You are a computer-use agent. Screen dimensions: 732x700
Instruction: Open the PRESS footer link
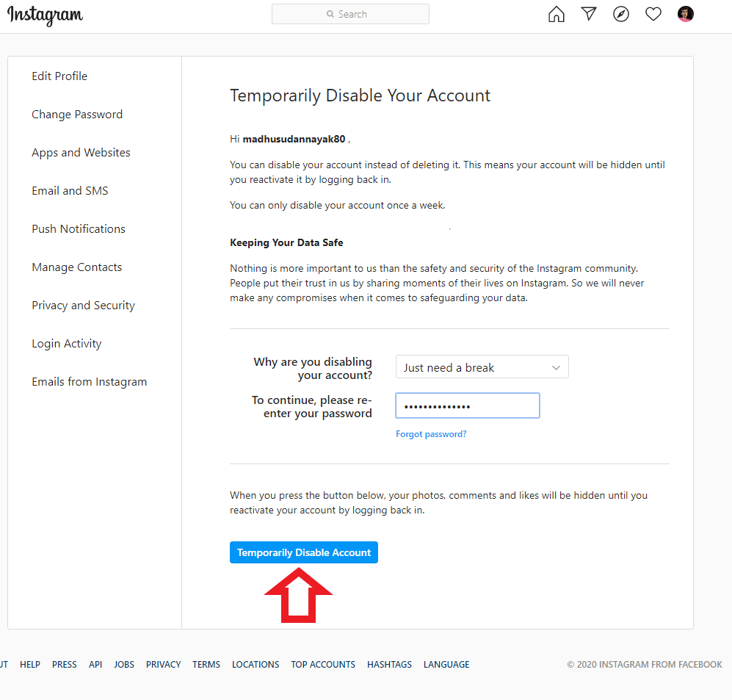click(65, 664)
